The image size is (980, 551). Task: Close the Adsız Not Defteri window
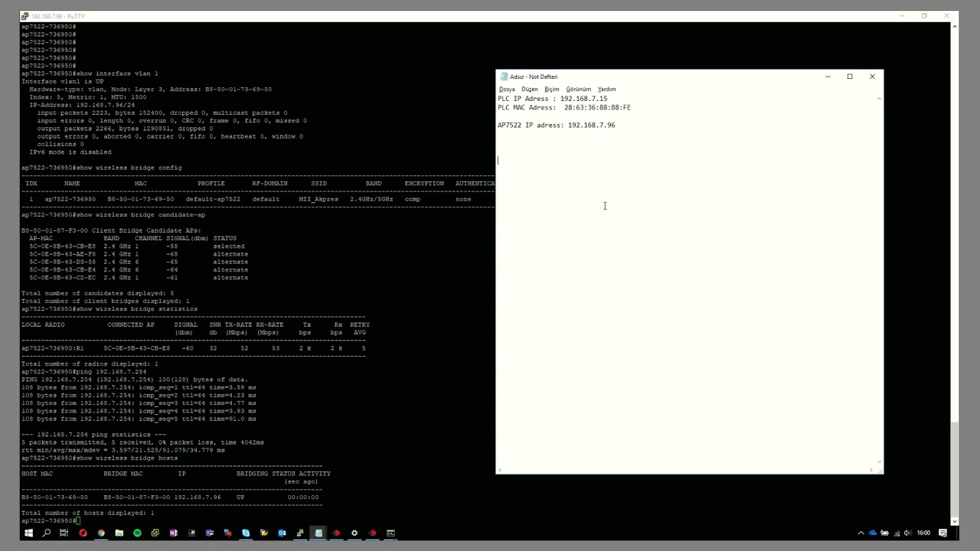point(872,77)
